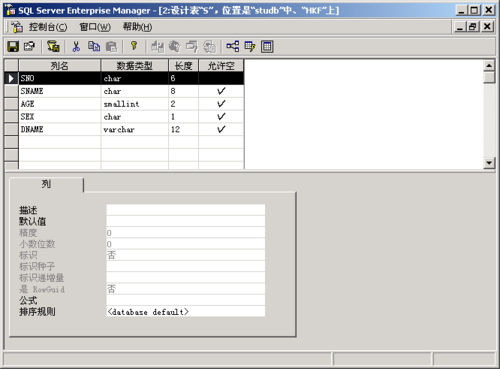Click the 是 RowGuid field showing 否
The height and width of the screenshot is (369, 500).
point(186,289)
